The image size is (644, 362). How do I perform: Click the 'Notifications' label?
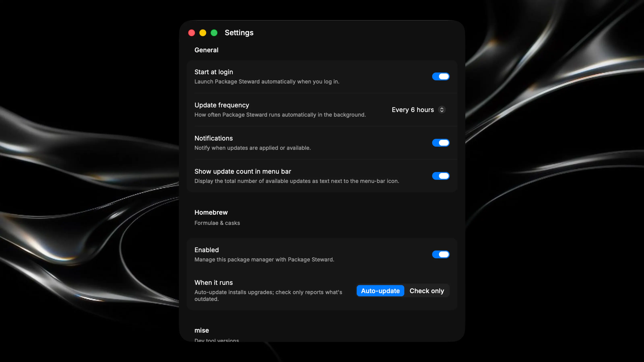point(214,138)
